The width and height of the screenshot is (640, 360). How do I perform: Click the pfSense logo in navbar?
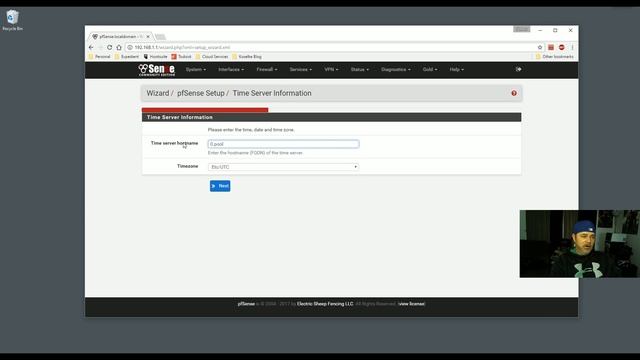[157, 70]
